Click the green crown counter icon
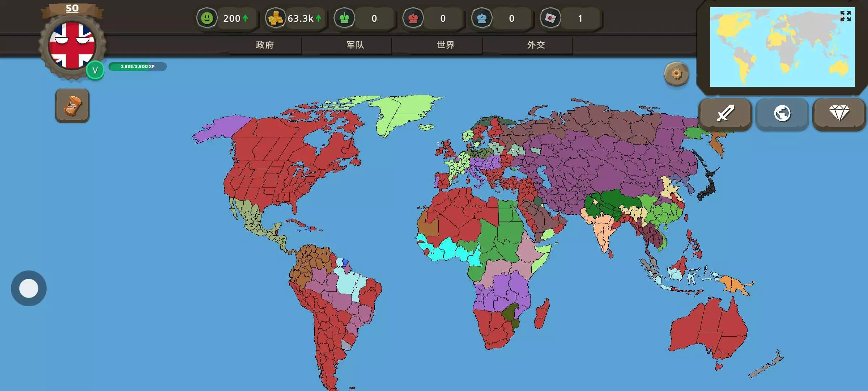Image resolution: width=868 pixels, height=391 pixels. click(344, 18)
